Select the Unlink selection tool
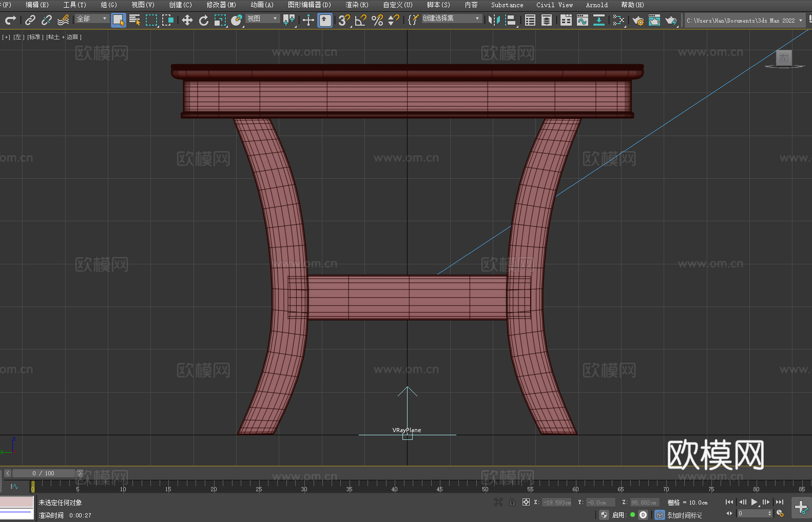The width and height of the screenshot is (812, 522). (x=47, y=20)
